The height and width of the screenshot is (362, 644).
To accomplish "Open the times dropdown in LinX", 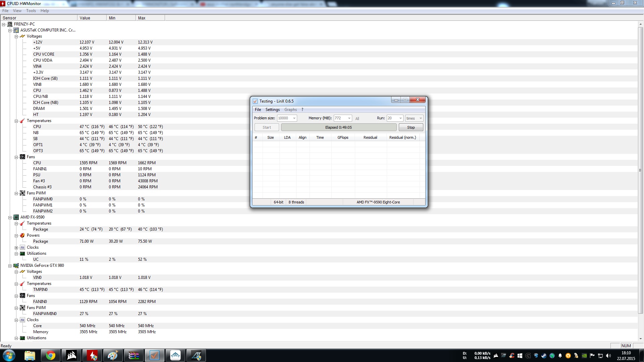I will click(420, 118).
